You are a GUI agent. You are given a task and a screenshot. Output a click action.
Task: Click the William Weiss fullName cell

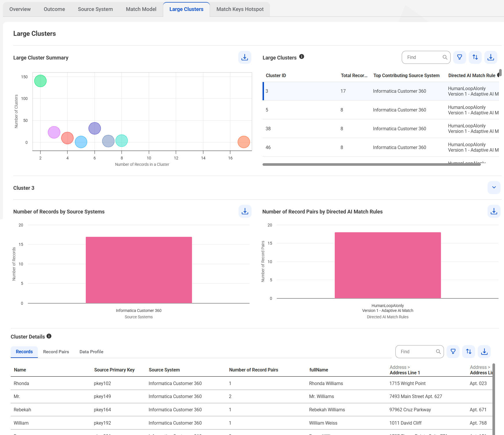323,423
